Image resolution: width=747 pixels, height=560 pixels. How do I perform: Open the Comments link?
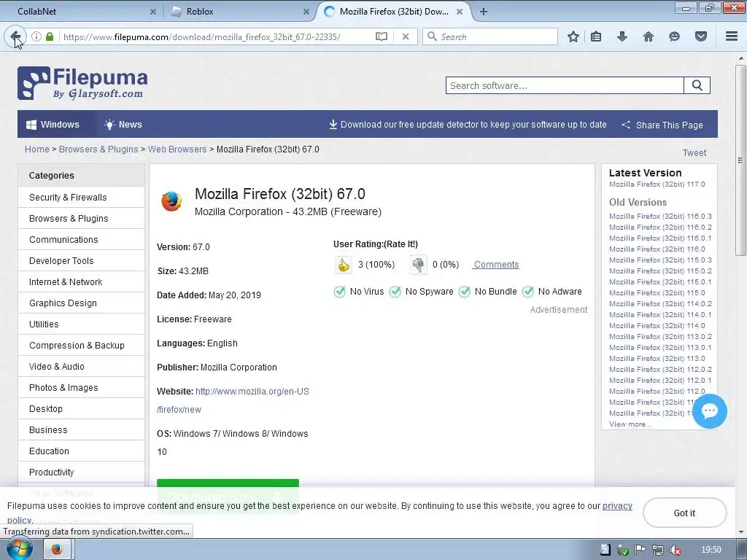click(496, 264)
